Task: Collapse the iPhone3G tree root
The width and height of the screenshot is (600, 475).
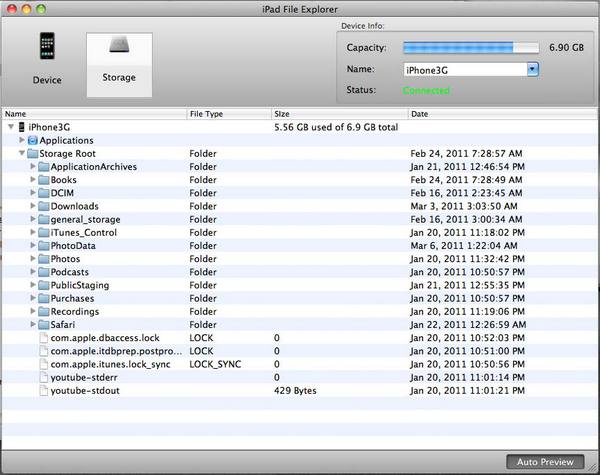Action: click(x=11, y=127)
